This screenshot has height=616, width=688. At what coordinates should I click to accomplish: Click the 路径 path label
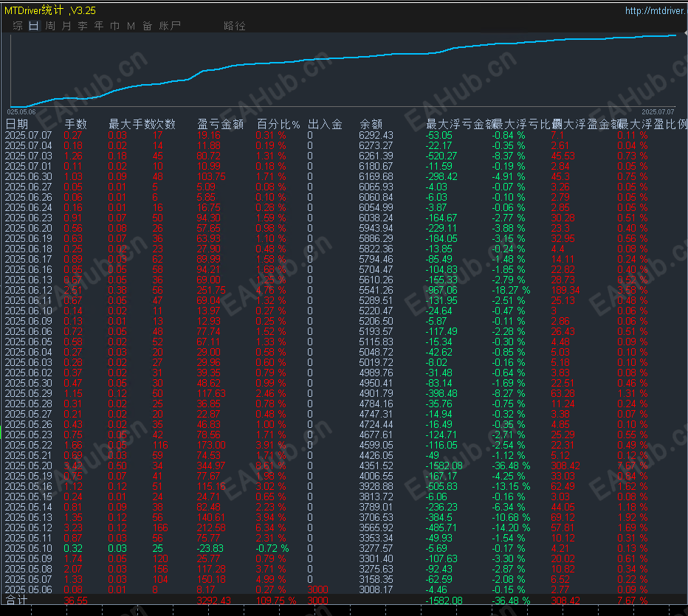(x=235, y=26)
